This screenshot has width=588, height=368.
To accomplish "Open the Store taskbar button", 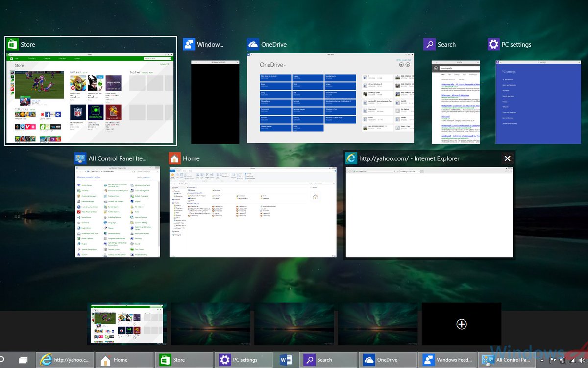I will tap(184, 360).
